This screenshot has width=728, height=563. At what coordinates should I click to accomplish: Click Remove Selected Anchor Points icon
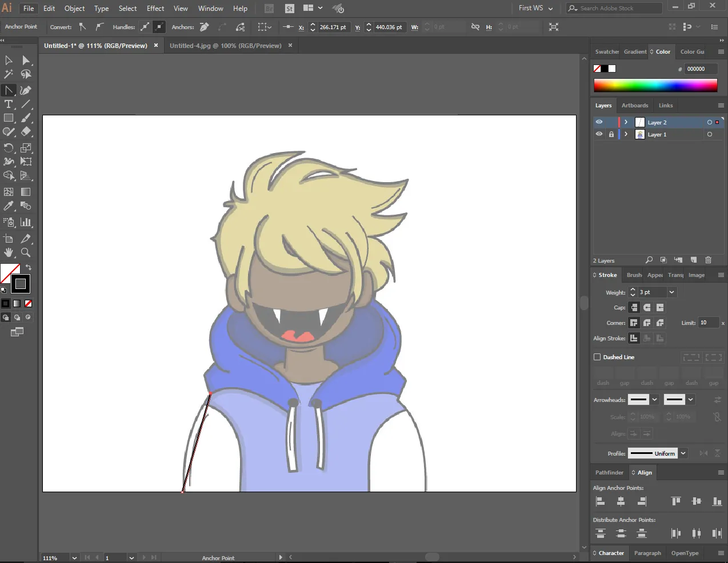[204, 27]
